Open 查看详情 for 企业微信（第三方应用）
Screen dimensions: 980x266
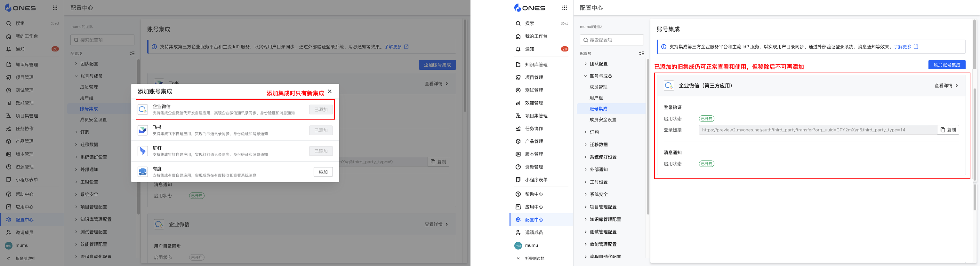click(946, 85)
